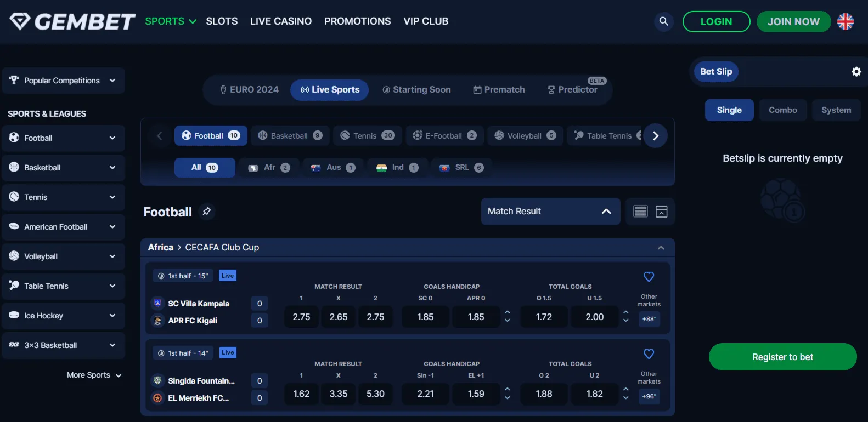Expand 3x3 Basketball in the sidebar
The height and width of the screenshot is (422, 868).
click(x=64, y=345)
